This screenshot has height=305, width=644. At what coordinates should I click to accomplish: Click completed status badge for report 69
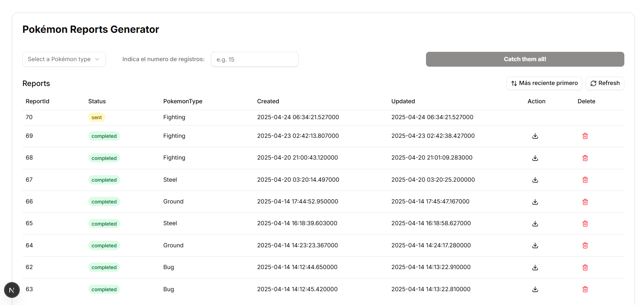[x=104, y=136]
